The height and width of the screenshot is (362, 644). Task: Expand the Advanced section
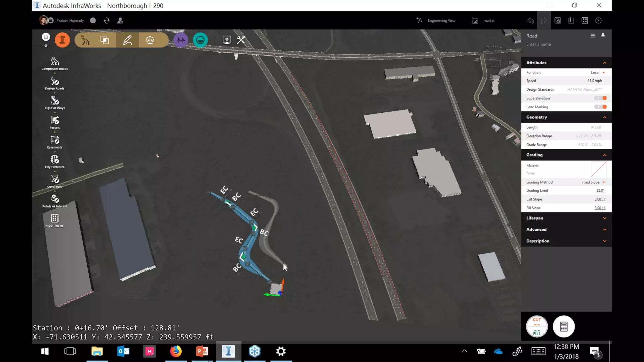point(604,229)
